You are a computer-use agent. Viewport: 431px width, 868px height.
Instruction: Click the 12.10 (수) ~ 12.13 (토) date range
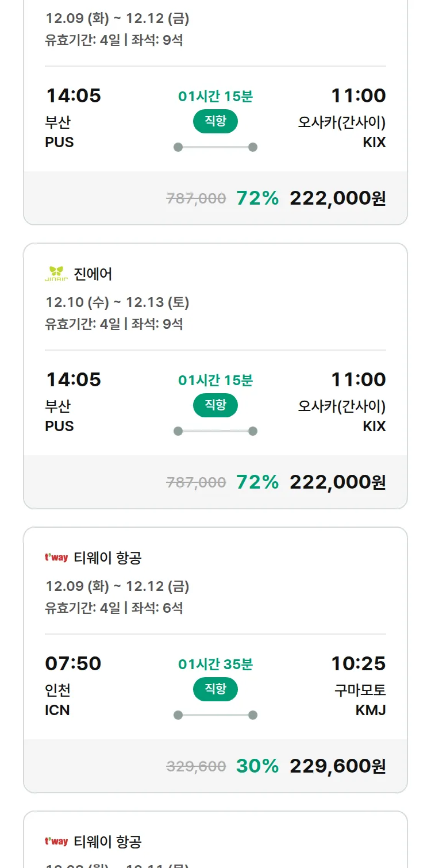(117, 302)
